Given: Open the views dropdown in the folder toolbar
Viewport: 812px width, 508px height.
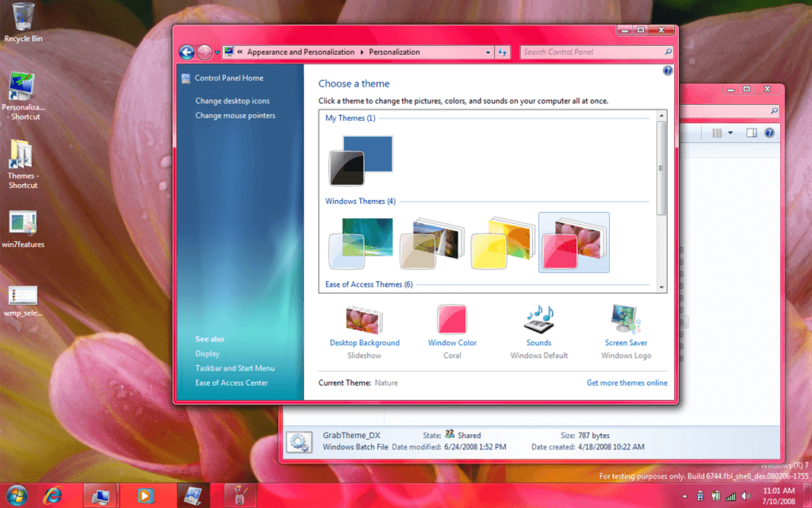Looking at the screenshot, I should pyautogui.click(x=730, y=133).
